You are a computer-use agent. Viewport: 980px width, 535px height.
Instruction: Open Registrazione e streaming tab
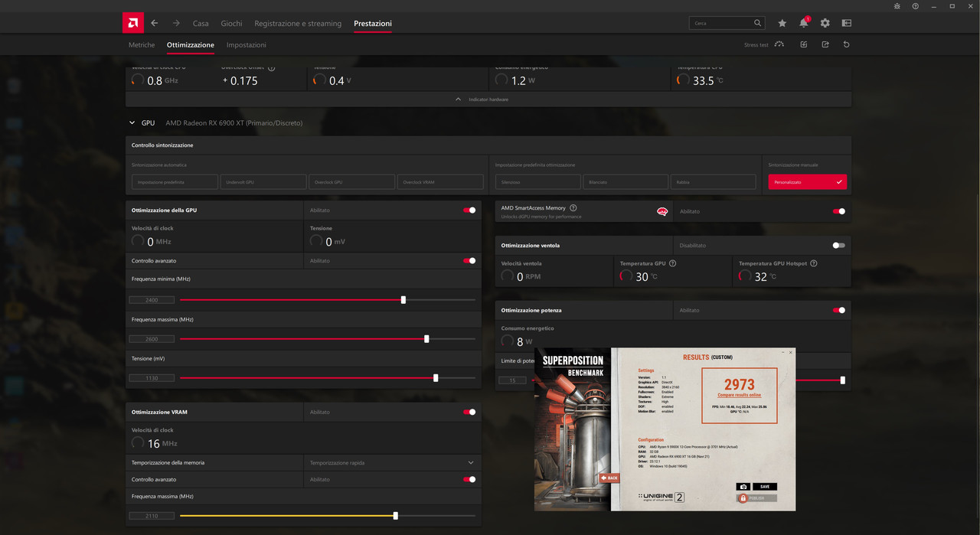tap(298, 24)
